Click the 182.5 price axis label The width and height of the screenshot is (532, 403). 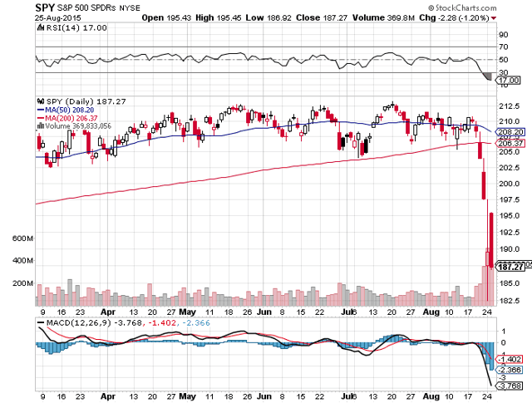(x=509, y=301)
